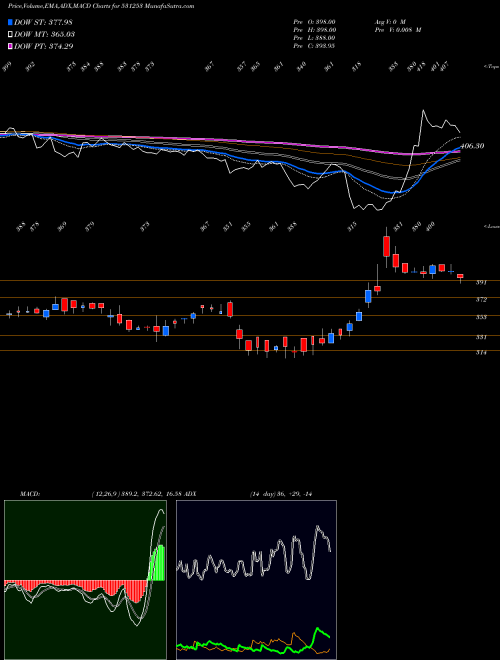The width and height of the screenshot is (500, 660).
Task: Click the tallest red candlestick at the peak
Action: [386, 246]
